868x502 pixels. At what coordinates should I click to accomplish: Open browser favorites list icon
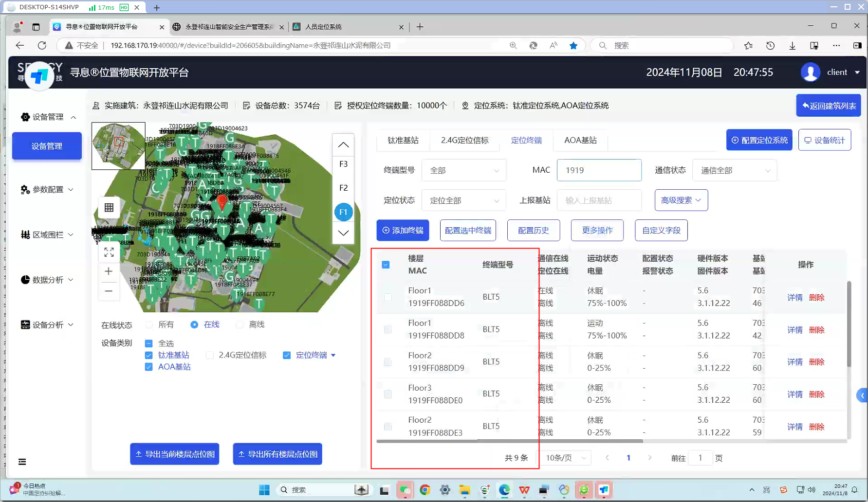748,45
